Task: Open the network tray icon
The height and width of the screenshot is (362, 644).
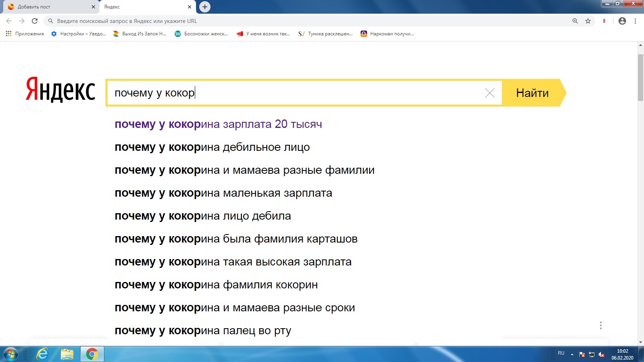Action: [x=592, y=354]
